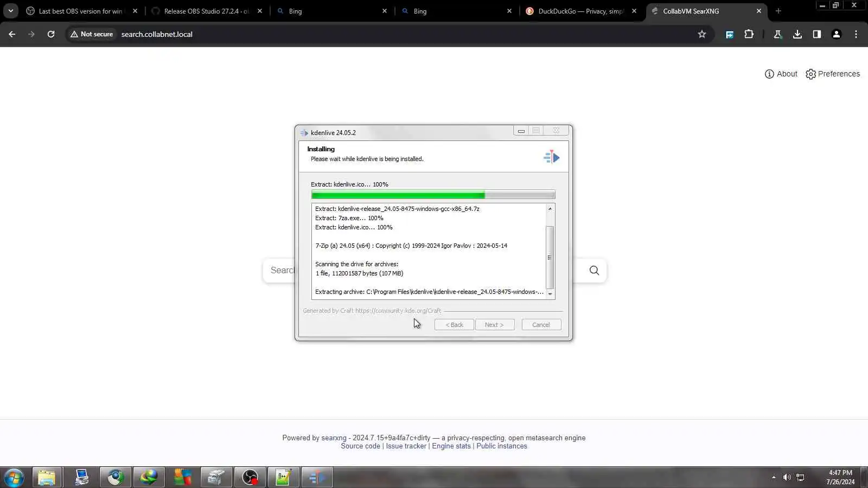Open the Extensions puzzle-piece menu

pyautogui.click(x=749, y=34)
